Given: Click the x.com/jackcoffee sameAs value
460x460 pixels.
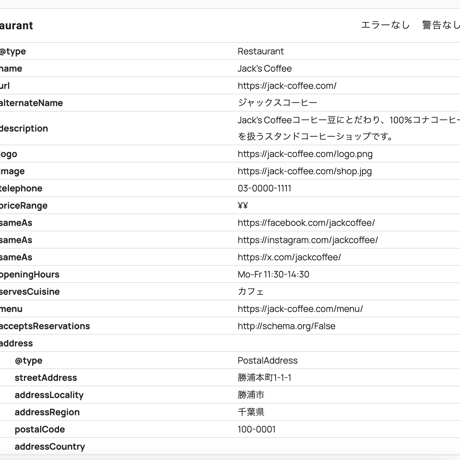Looking at the screenshot, I should tap(289, 257).
